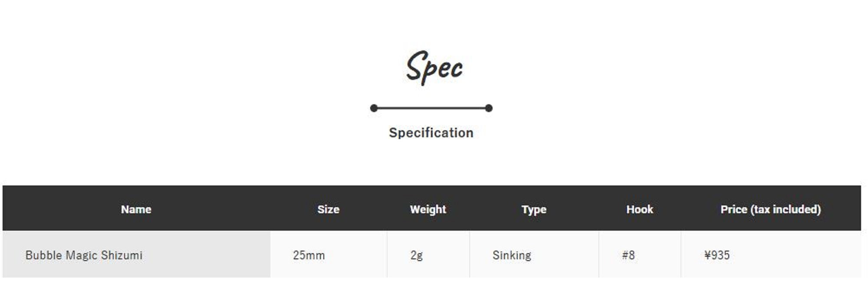868x301 pixels.
Task: Click the Size column header
Action: coord(328,209)
